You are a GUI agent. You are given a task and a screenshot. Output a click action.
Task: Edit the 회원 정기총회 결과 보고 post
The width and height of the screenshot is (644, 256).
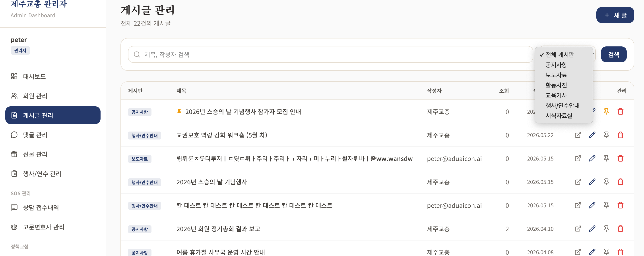(592, 229)
